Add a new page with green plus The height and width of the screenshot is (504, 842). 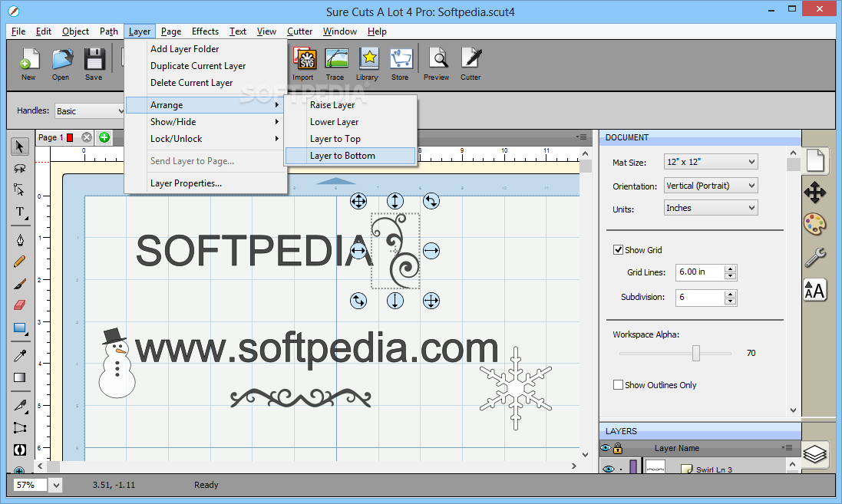pyautogui.click(x=104, y=137)
